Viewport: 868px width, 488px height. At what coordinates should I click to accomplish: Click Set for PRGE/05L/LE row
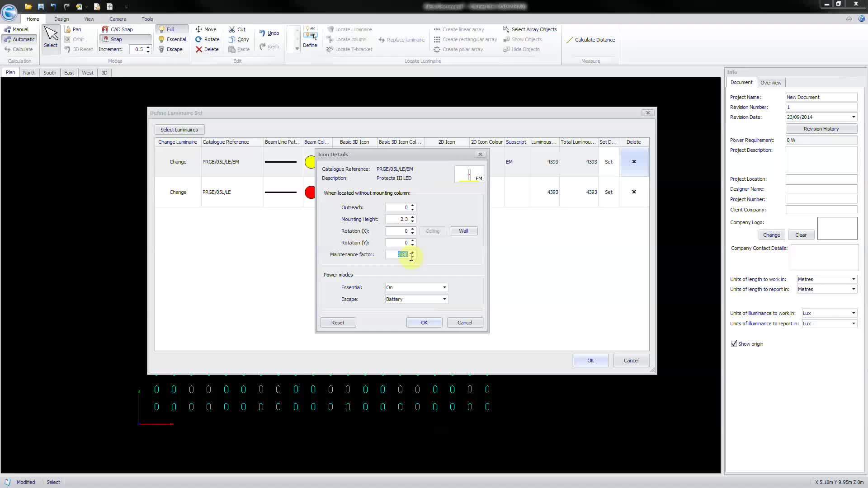tap(609, 192)
